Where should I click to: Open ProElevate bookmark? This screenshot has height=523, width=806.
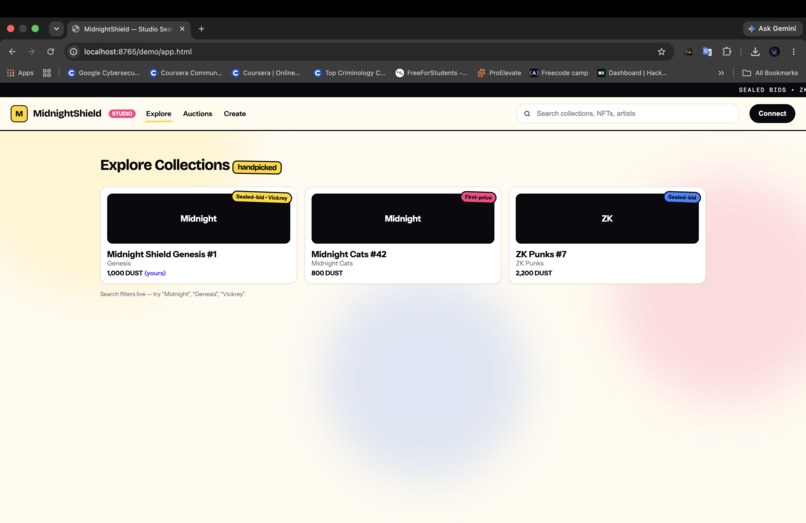pos(499,73)
